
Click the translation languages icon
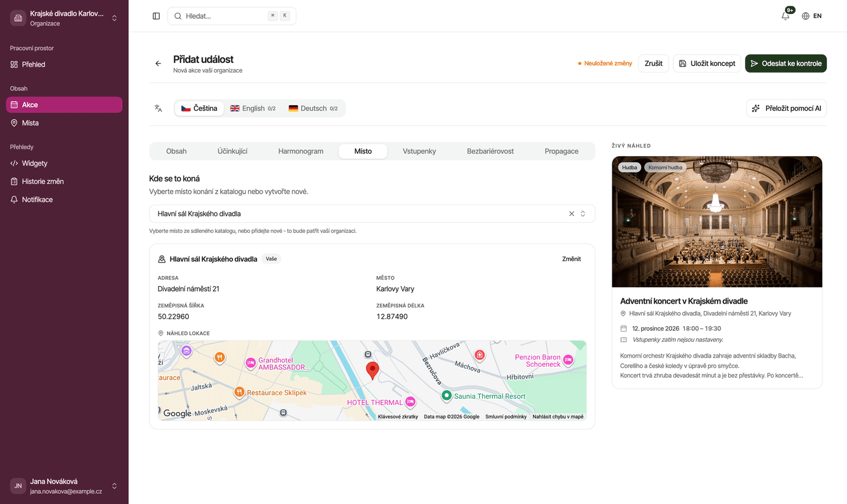coord(159,108)
